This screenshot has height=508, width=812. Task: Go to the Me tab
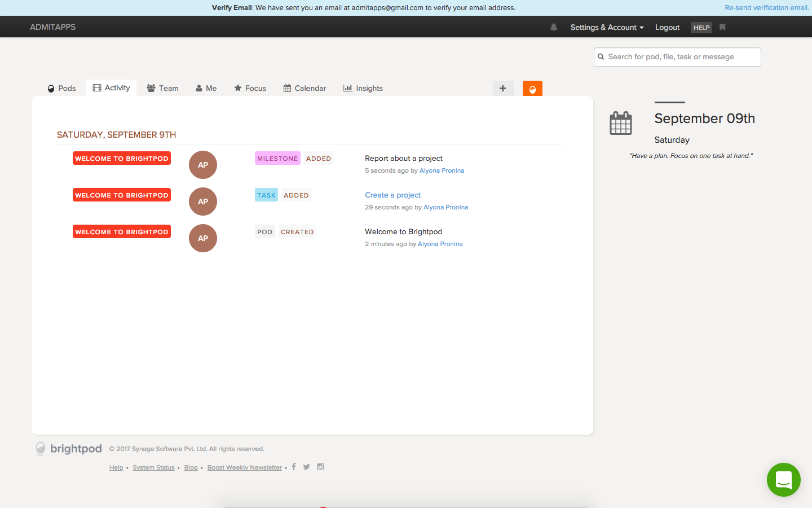point(206,88)
